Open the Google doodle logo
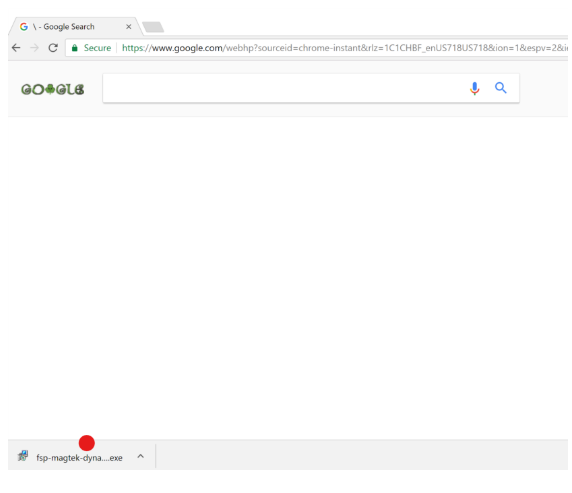Screen dimensions: 572x493 pyautogui.click(x=53, y=89)
